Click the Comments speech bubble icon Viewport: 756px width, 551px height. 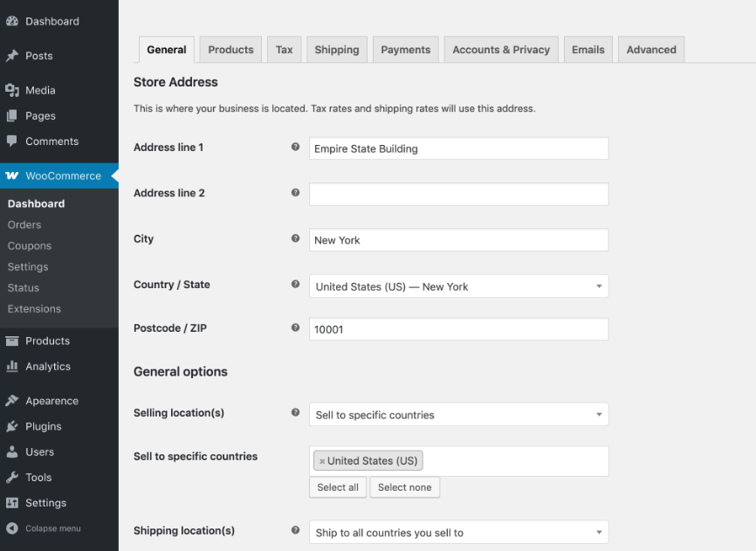point(12,141)
